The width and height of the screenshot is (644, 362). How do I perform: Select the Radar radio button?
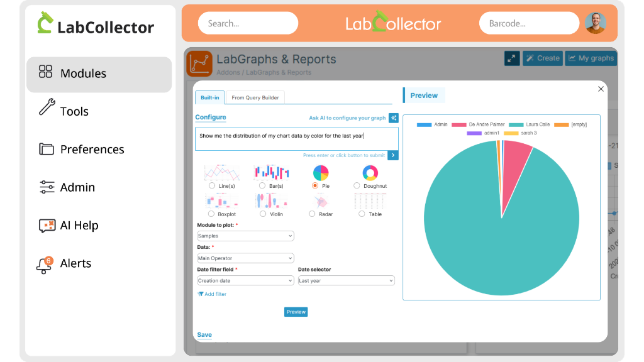312,214
